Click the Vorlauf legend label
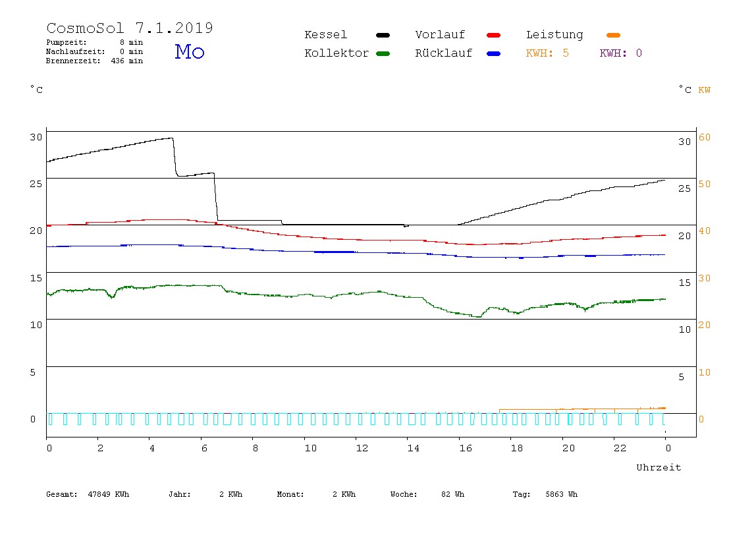The image size is (756, 535). point(440,35)
